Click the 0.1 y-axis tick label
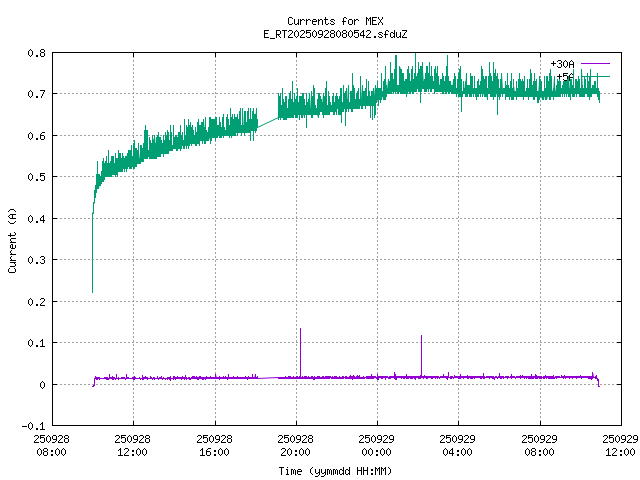 click(x=35, y=343)
